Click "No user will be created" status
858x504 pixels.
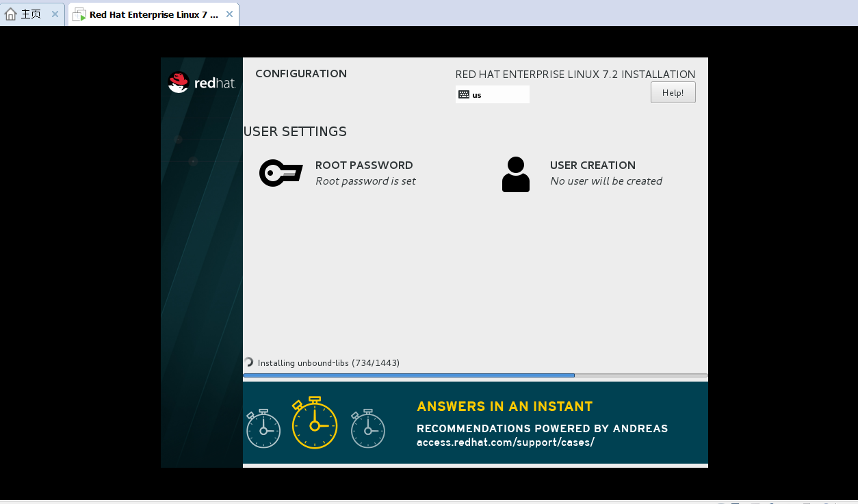(606, 181)
